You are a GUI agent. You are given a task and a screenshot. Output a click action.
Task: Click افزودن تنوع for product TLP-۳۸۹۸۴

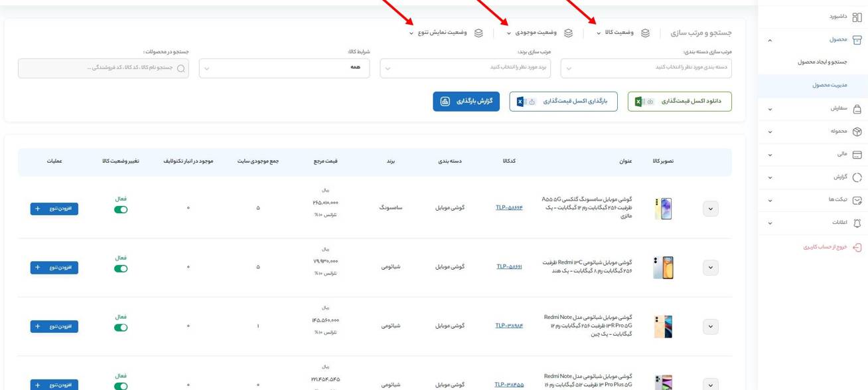tap(54, 327)
